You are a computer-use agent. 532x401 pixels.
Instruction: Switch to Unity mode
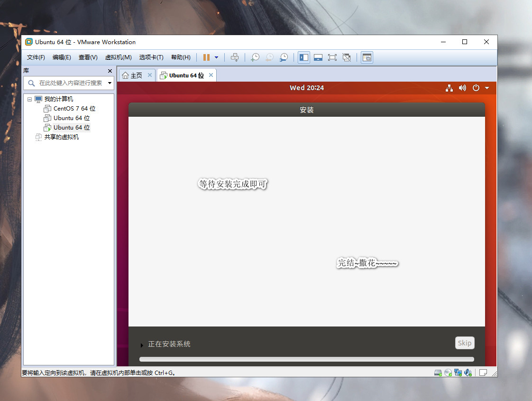coord(347,57)
